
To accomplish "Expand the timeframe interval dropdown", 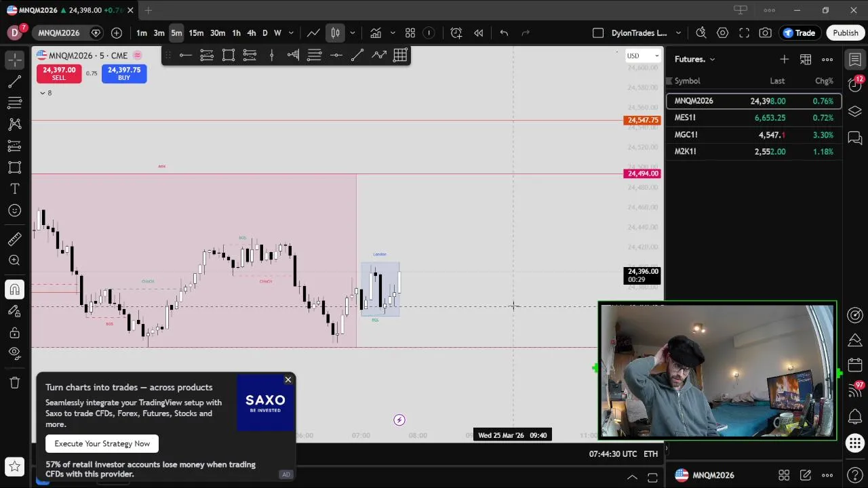I will tap(291, 33).
